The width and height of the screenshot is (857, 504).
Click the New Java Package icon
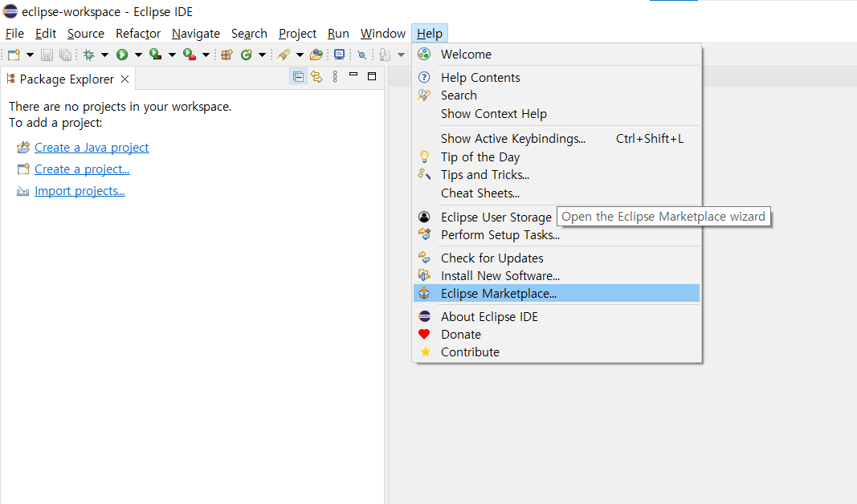(x=226, y=55)
